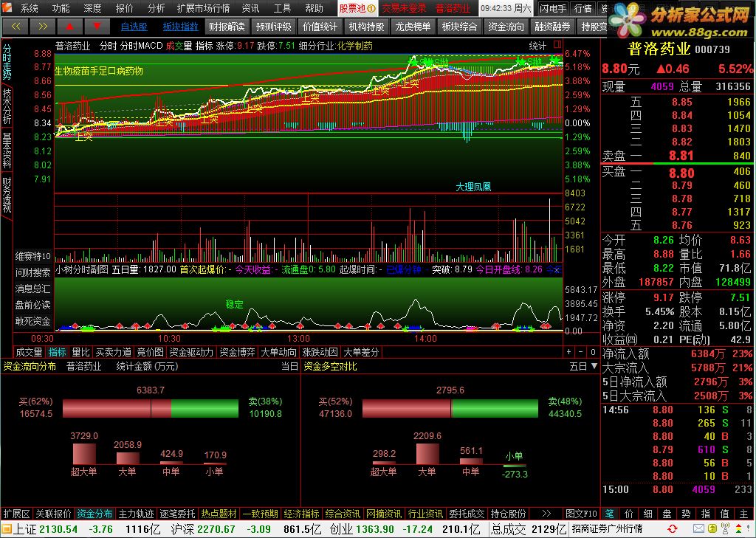Viewport: 756px width, 538px height.
Task: Toggle the 笔 tick view tab
Action: click(609, 514)
